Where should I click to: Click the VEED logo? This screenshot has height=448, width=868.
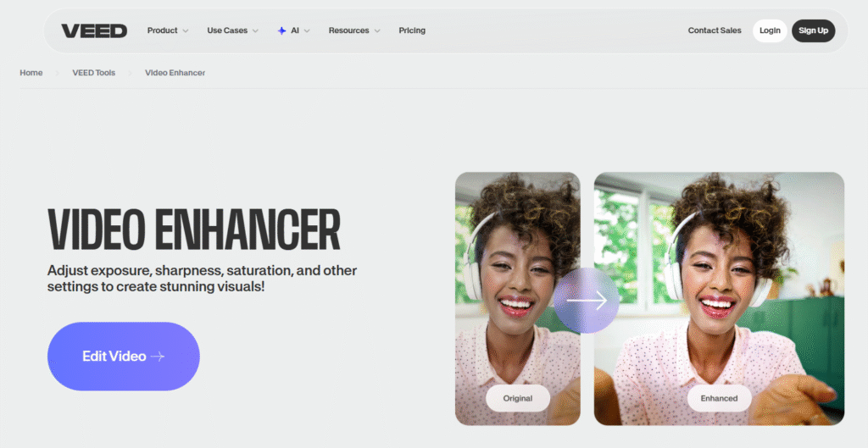coord(94,31)
